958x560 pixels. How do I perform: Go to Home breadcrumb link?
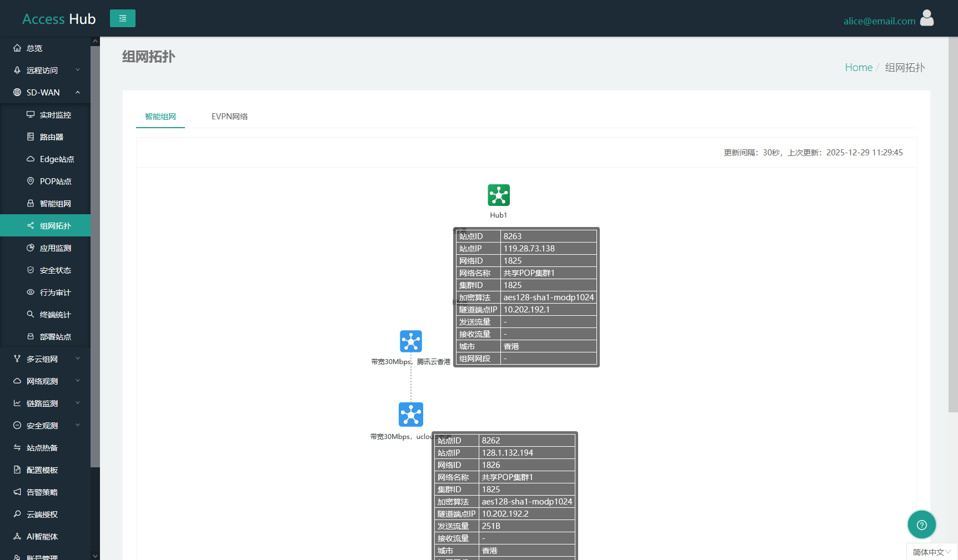point(859,67)
